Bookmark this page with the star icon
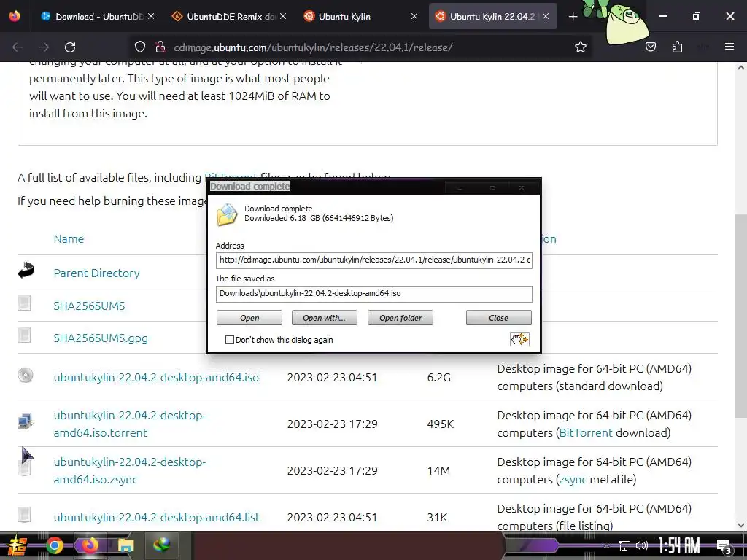The image size is (747, 560). click(580, 47)
